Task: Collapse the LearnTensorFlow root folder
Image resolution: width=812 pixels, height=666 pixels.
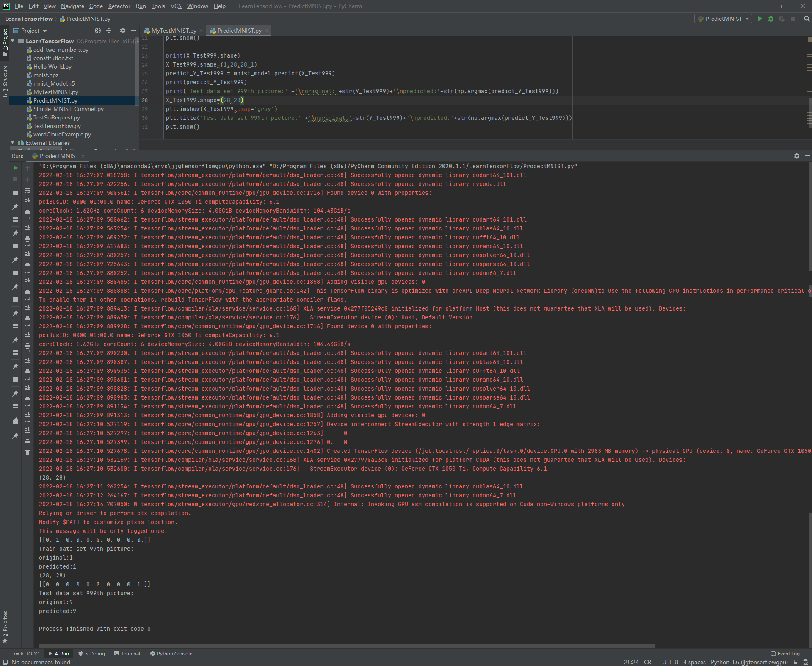Action: (x=13, y=41)
